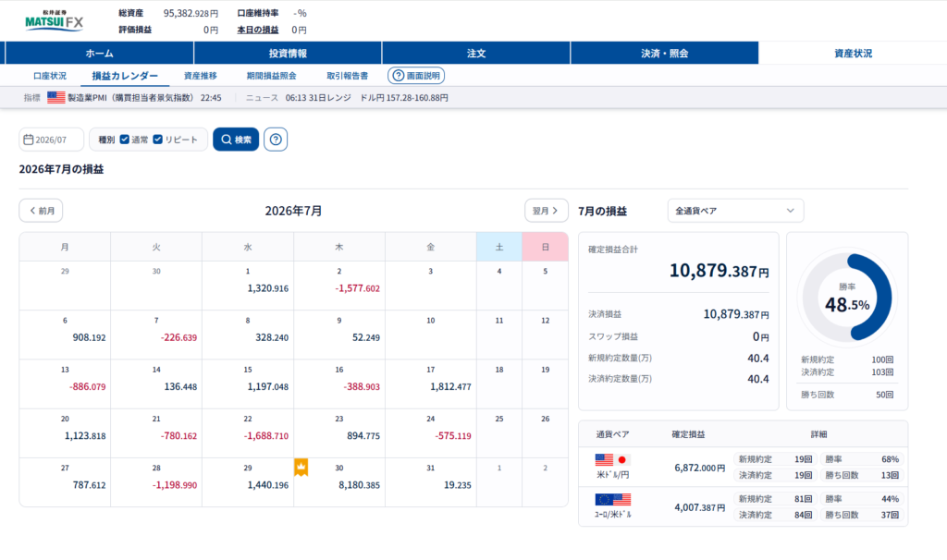Click the 本日の損益 link
947x560 pixels.
click(258, 30)
